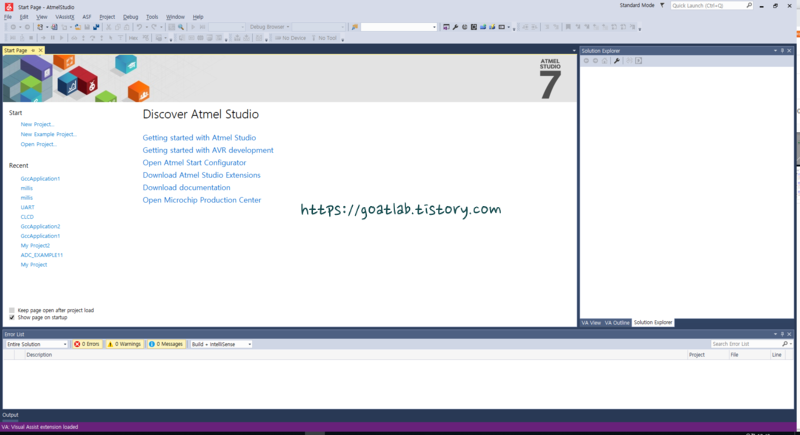This screenshot has height=435, width=800.
Task: Click the chip icon after the clock icon
Action: click(x=474, y=27)
